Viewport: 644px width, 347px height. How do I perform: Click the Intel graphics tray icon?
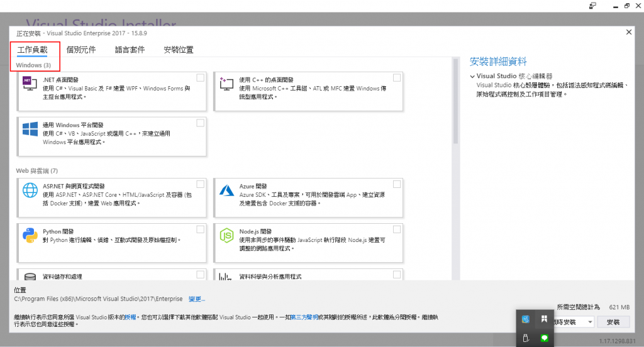coord(526,319)
